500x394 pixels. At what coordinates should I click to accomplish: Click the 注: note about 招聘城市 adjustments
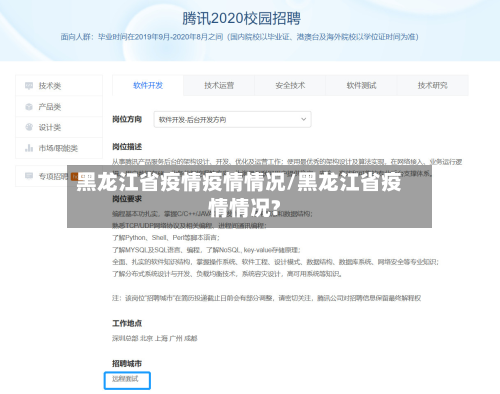[x=266, y=298]
